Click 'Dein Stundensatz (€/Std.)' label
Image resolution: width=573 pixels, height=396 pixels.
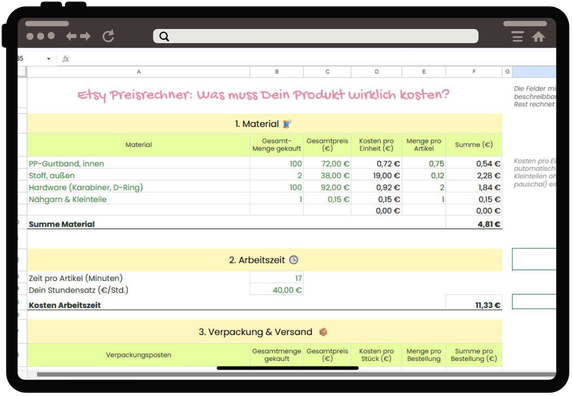pos(79,290)
